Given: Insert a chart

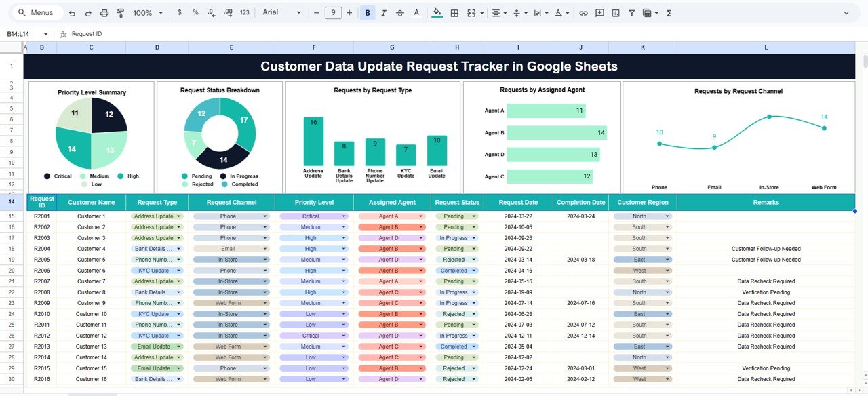Looking at the screenshot, I should pos(616,12).
